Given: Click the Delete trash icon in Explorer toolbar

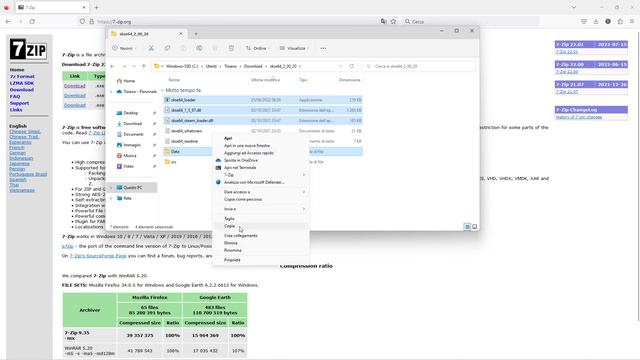Looking at the screenshot, I should tap(231, 48).
